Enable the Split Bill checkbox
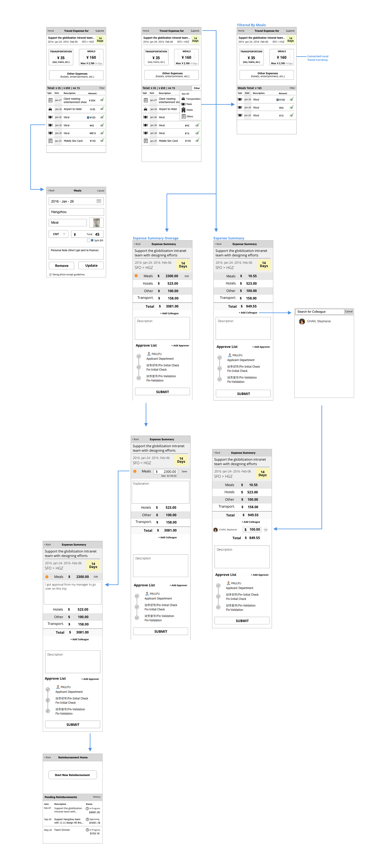This screenshot has height=868, width=375. (x=88, y=240)
